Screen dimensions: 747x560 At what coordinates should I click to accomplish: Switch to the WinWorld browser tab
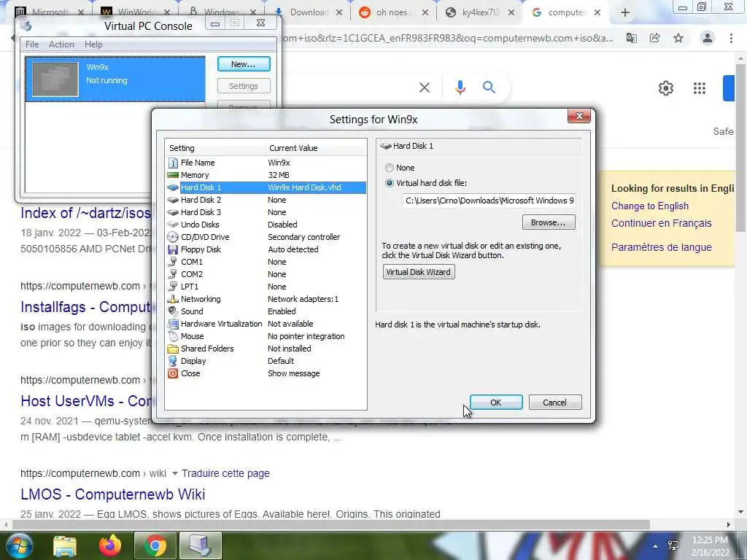(136, 12)
